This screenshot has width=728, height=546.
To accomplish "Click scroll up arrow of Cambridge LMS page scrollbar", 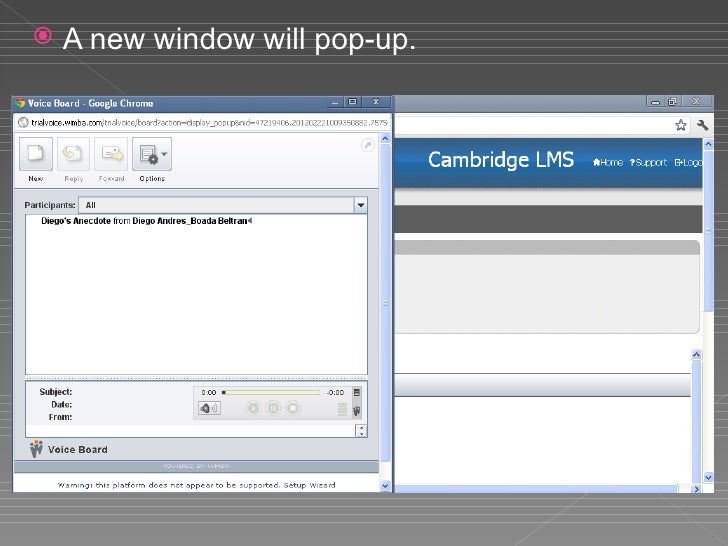I will [x=708, y=144].
